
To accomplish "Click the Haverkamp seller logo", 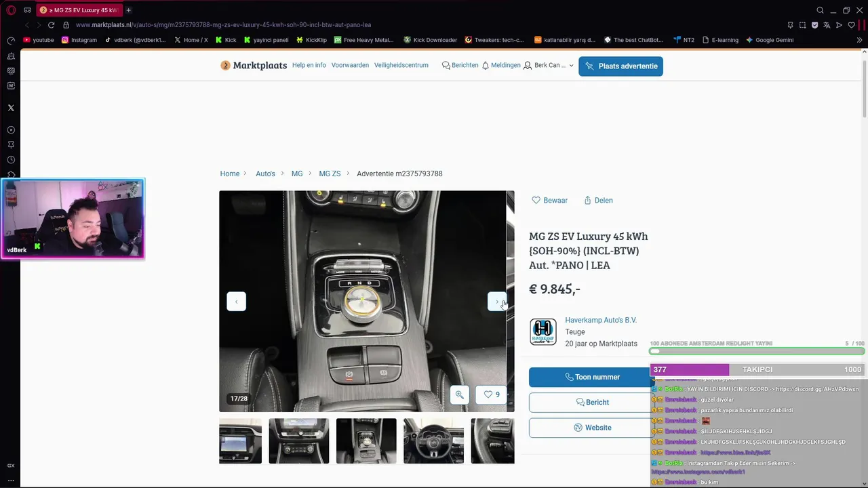I will point(543,332).
